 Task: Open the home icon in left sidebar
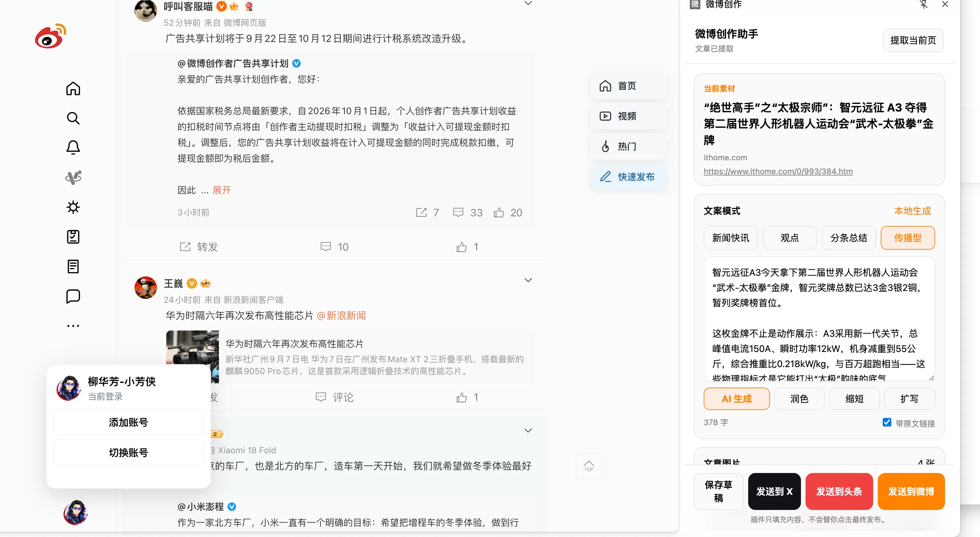click(x=73, y=88)
